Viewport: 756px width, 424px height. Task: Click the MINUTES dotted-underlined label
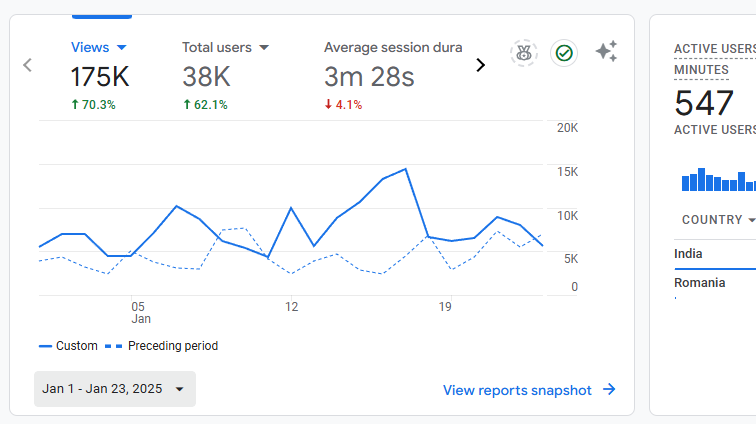coord(701,70)
